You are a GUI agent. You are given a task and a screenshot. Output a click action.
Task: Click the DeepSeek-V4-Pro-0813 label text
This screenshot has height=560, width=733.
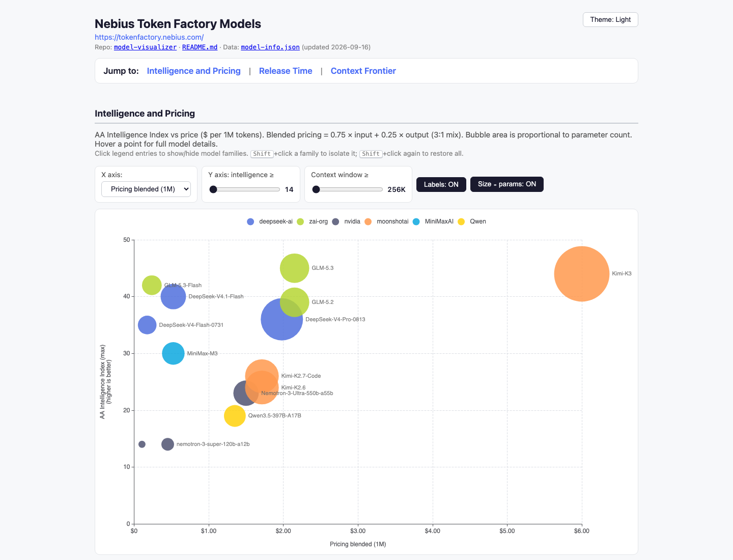(x=335, y=319)
